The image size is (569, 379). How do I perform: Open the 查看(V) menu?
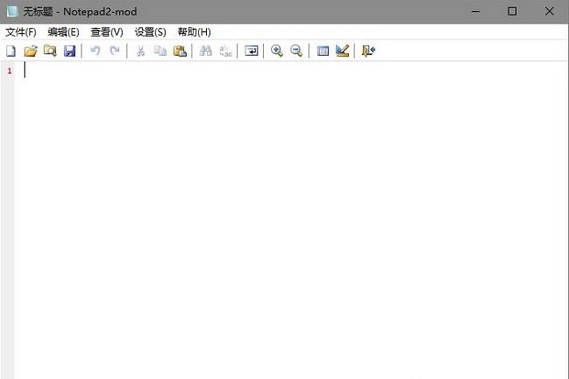tap(107, 32)
